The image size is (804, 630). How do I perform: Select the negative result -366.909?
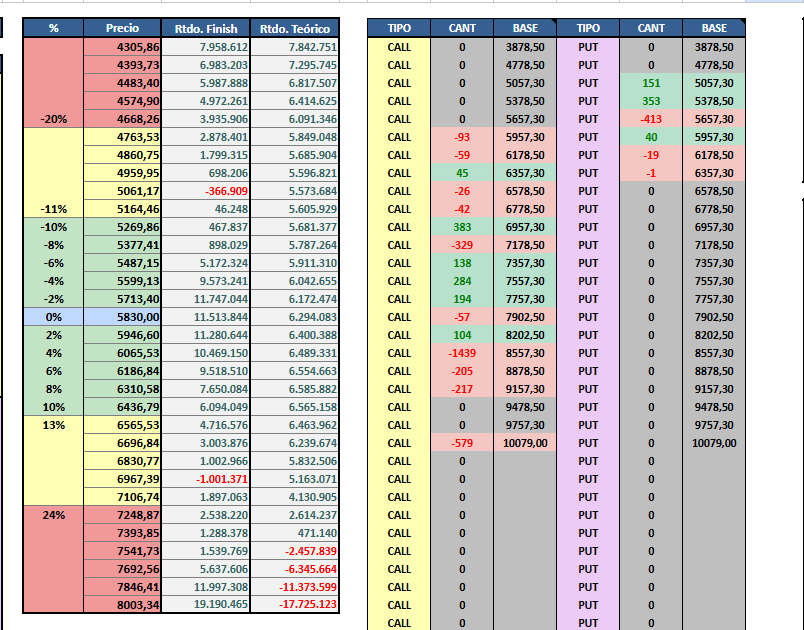206,191
